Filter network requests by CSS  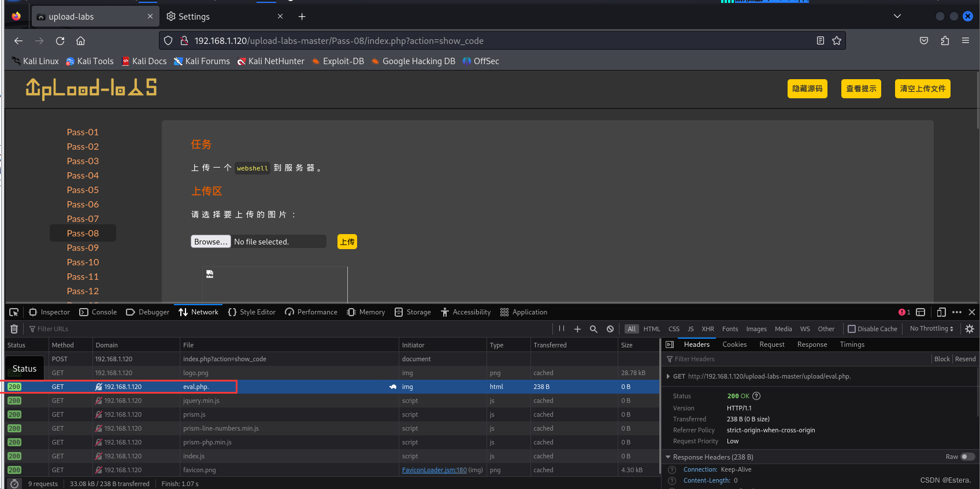pos(674,329)
